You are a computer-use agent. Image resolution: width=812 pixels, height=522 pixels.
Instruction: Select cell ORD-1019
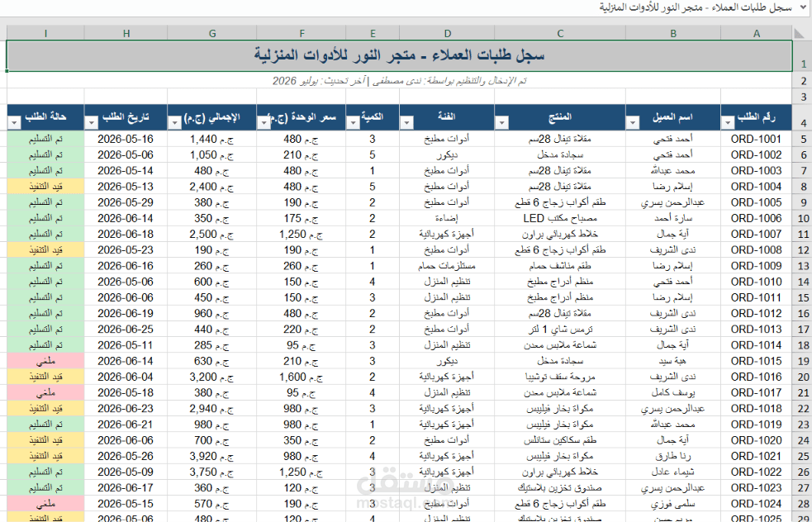point(756,425)
